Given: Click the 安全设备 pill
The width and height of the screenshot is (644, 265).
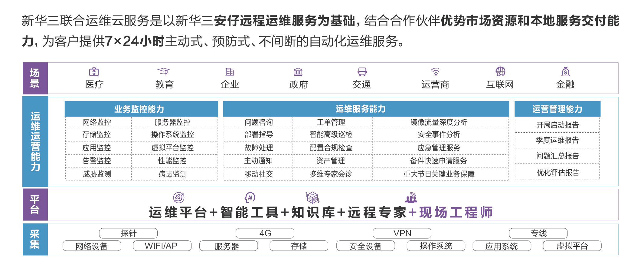Looking at the screenshot, I should 366,246.
